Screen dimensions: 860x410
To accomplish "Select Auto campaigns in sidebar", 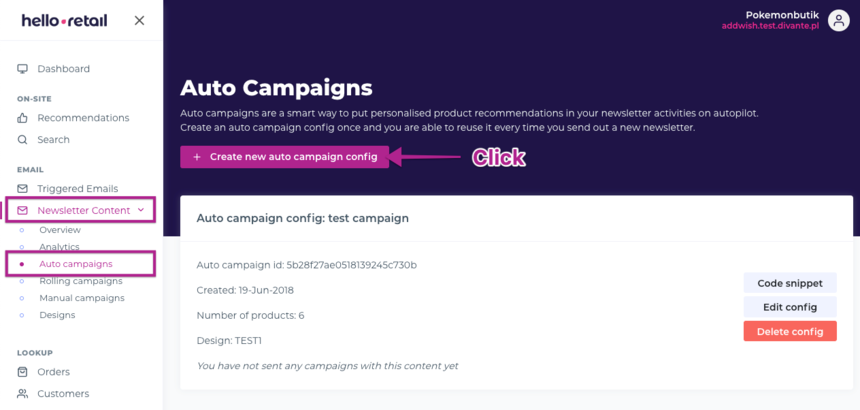I will tap(75, 264).
